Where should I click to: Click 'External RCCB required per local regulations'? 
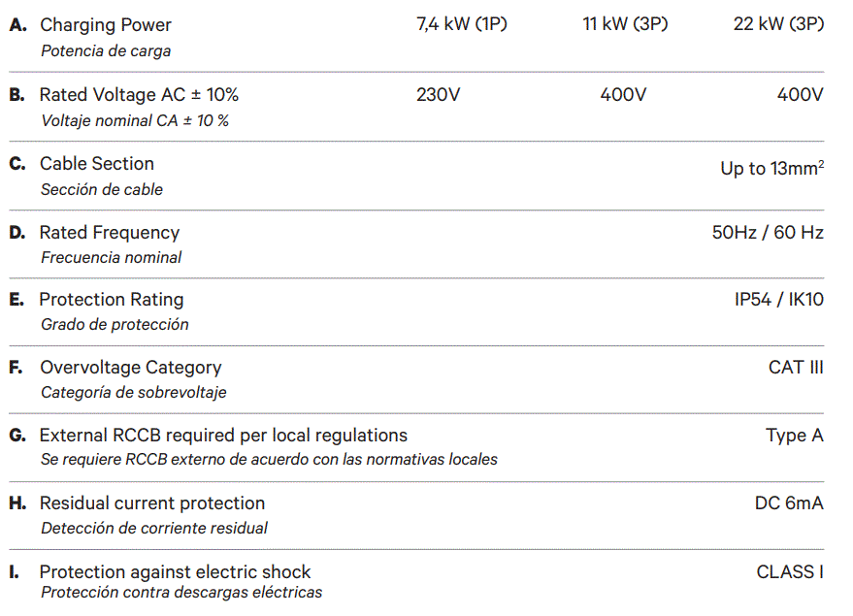click(223, 436)
